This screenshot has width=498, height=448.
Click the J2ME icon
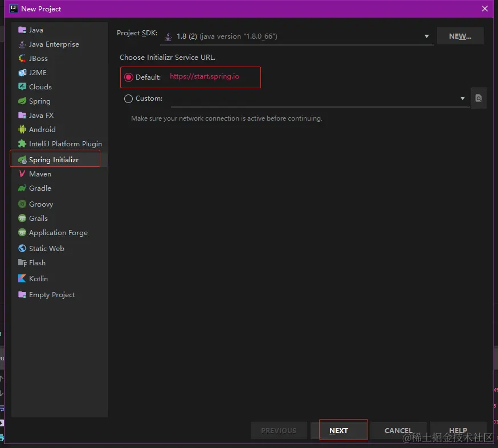[22, 73]
